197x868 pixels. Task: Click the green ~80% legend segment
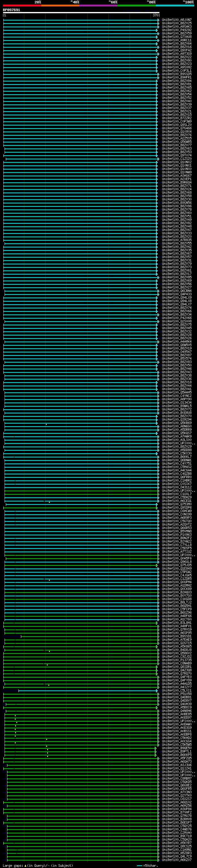[x=136, y=6]
